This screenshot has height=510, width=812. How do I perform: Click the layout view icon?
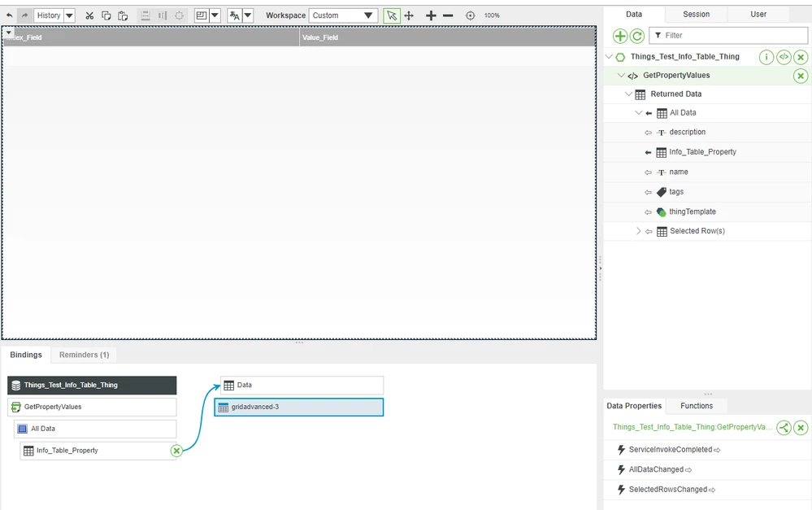click(202, 15)
